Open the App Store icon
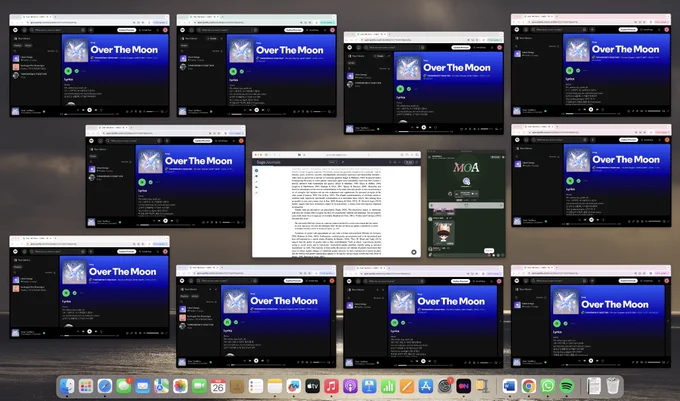The width and height of the screenshot is (680, 401). point(426,386)
